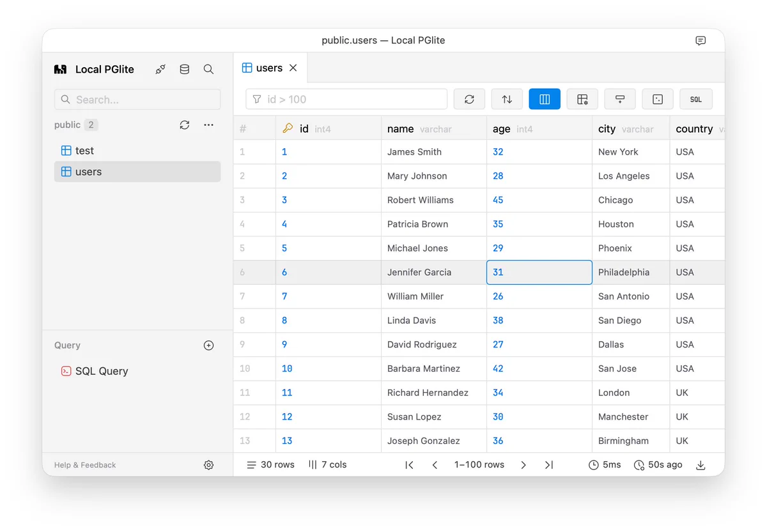This screenshot has height=532, width=767.
Task: Click the 7 cols status entry
Action: (x=327, y=465)
